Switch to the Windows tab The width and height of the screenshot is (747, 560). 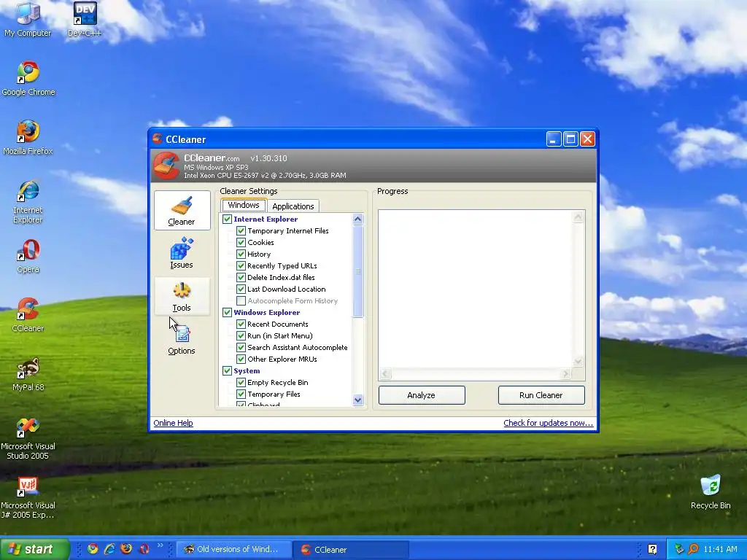coord(244,205)
